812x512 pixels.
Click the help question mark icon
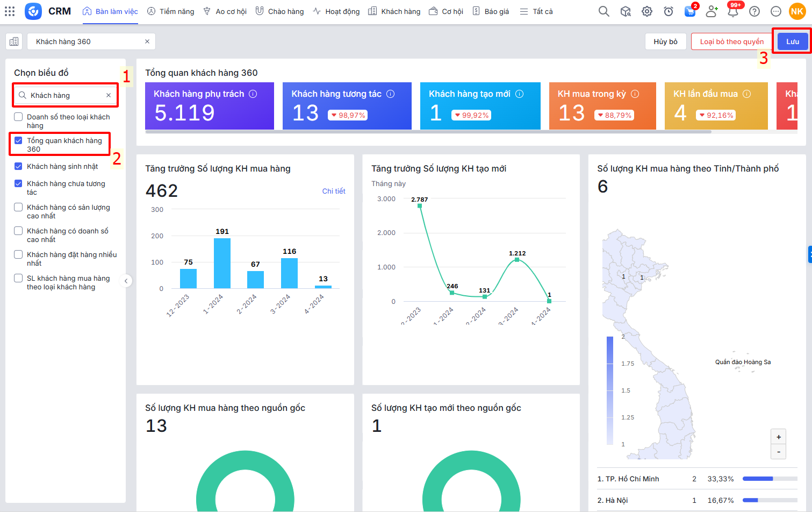[754, 11]
